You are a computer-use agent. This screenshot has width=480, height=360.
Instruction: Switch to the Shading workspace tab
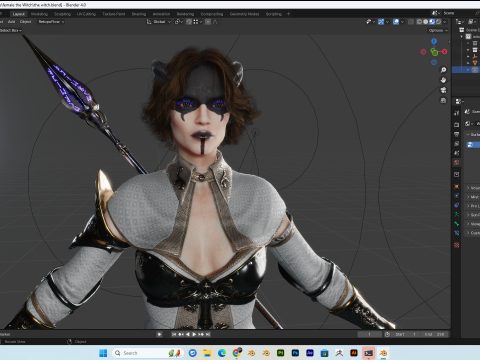(x=139, y=14)
